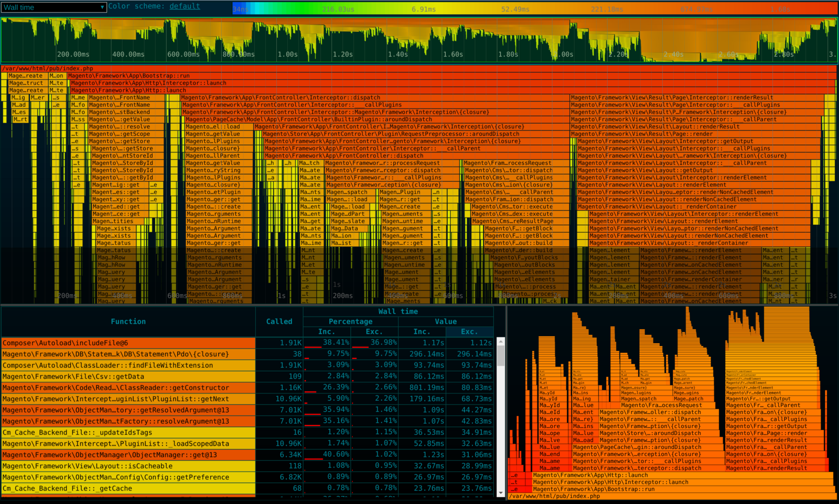Select Bootstrap::run in lower-right flame graph
Screen dimensions: 839x504
684,489
